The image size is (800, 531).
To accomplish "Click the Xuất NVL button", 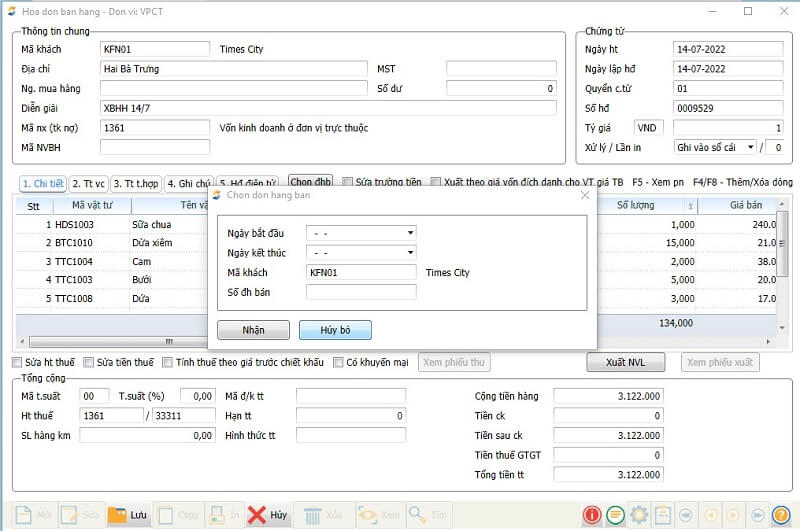I will [x=626, y=362].
